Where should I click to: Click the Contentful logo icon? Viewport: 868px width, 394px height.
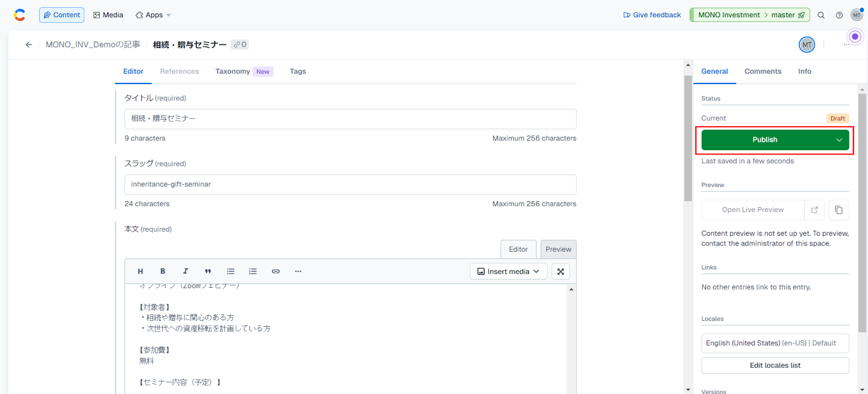point(20,15)
